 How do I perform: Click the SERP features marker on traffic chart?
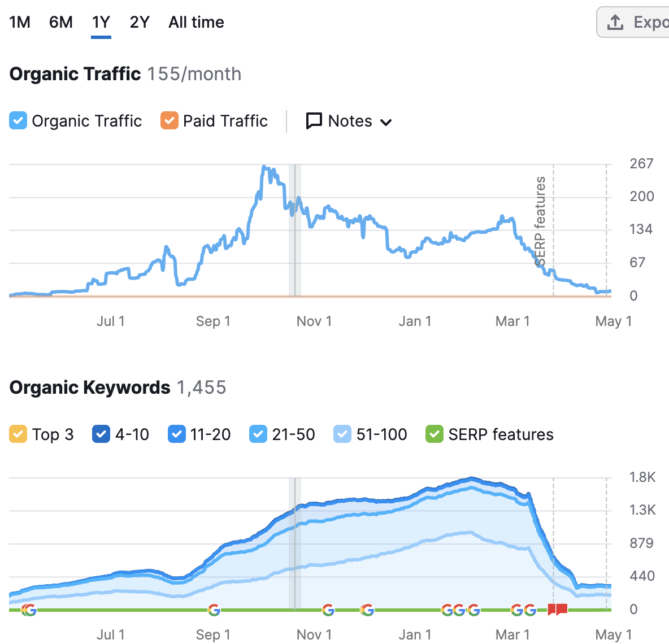coord(541,220)
